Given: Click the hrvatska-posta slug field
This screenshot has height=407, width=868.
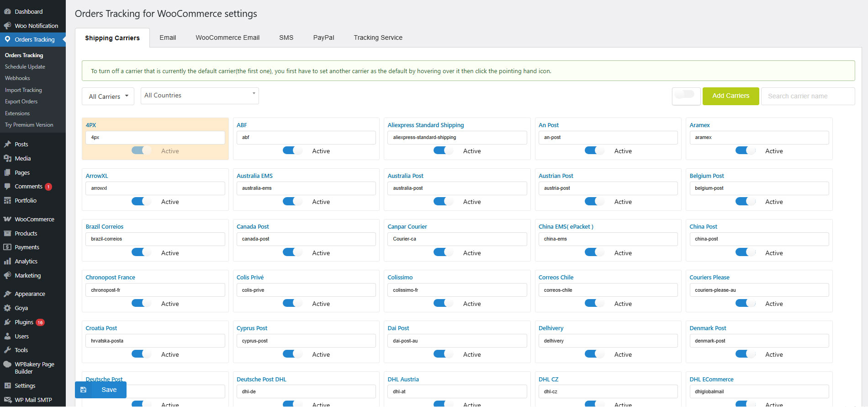Looking at the screenshot, I should click(155, 341).
